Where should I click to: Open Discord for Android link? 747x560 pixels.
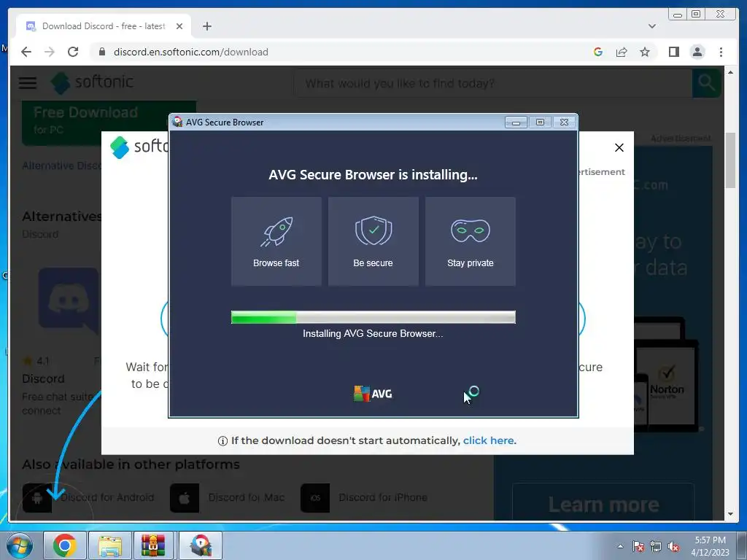tap(107, 497)
